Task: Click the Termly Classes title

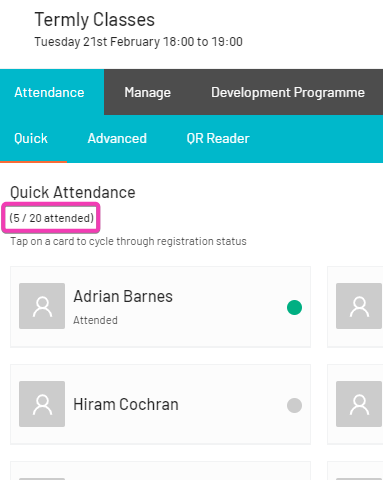Action: pos(95,20)
